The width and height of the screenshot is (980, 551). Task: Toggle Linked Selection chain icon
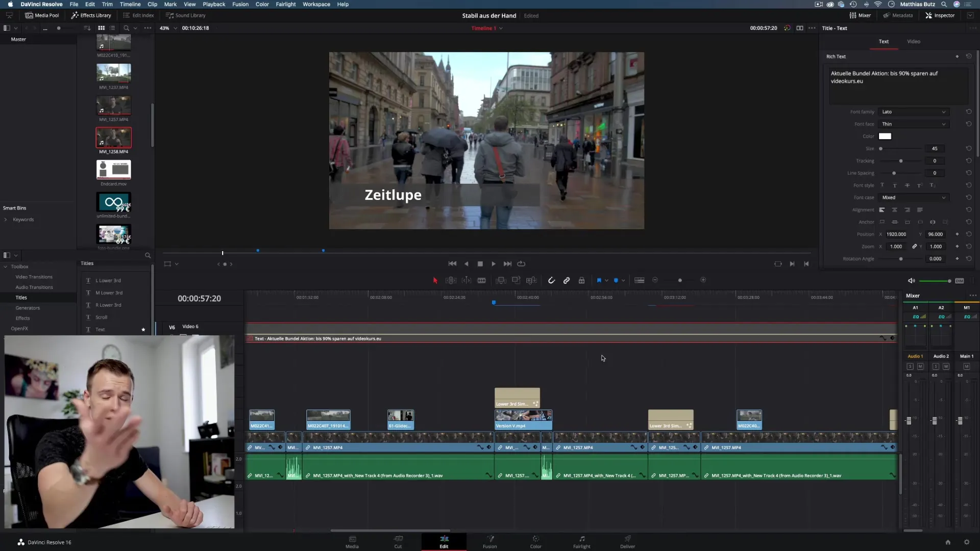[567, 281]
